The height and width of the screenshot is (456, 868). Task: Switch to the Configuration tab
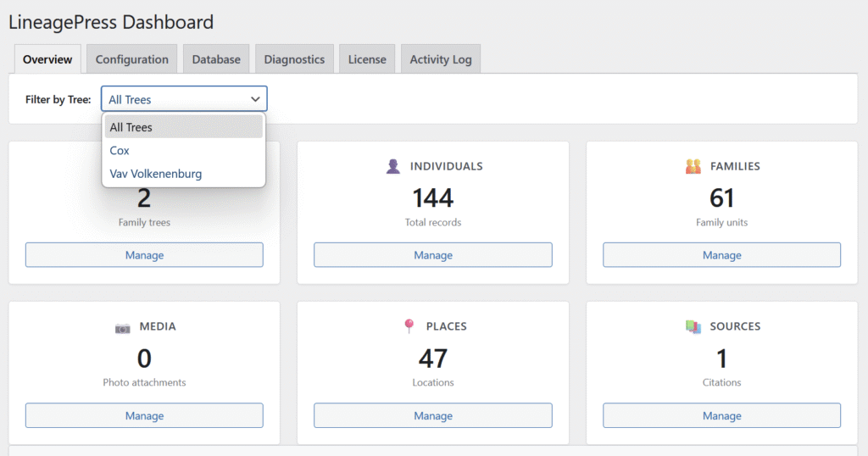[x=131, y=59]
